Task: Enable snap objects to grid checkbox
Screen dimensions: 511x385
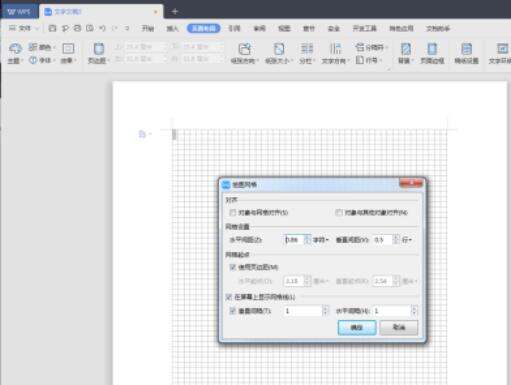Action: coord(233,212)
